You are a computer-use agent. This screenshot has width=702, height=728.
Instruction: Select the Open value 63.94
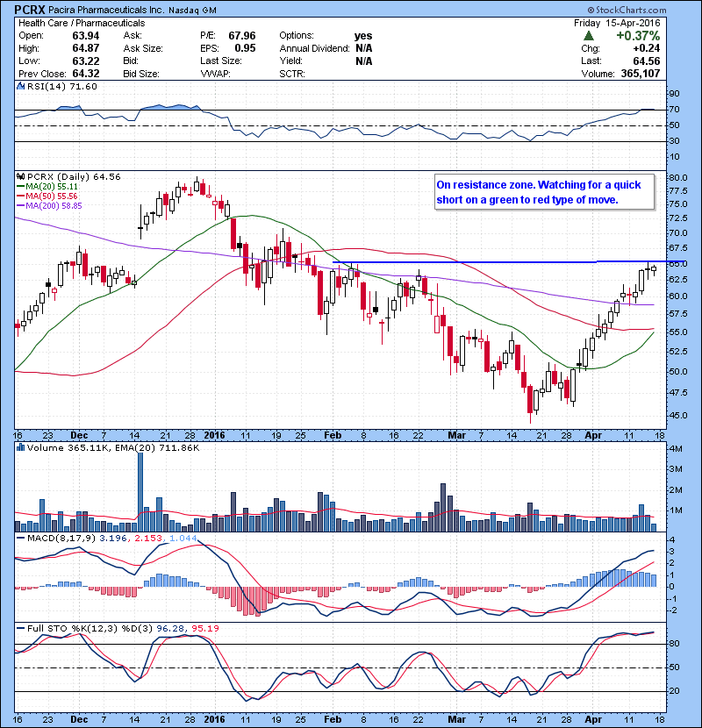(86, 36)
